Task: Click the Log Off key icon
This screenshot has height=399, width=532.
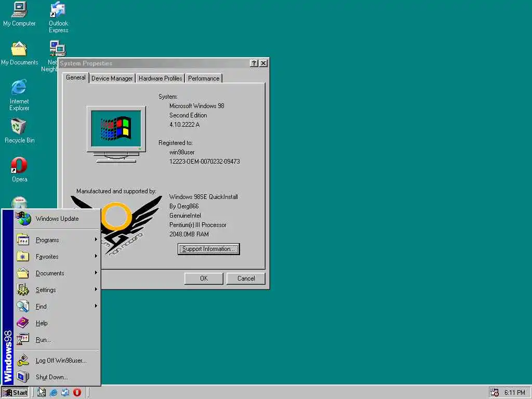Action: (23, 361)
